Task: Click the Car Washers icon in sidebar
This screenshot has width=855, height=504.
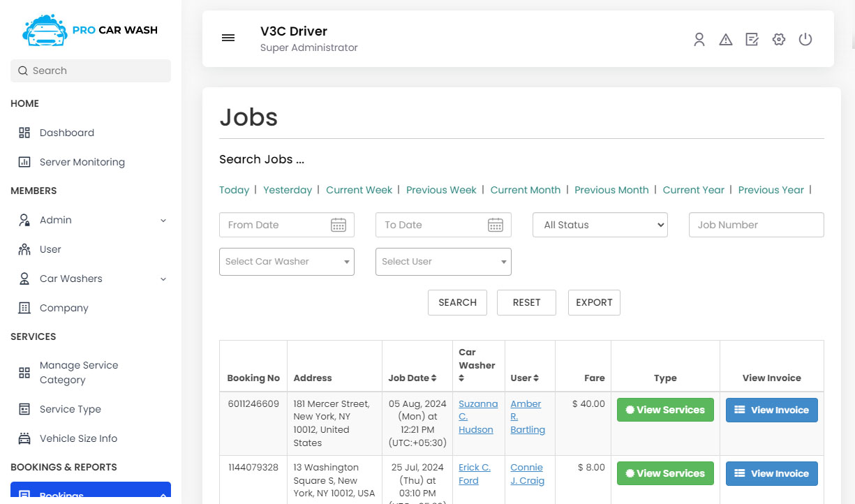Action: (24, 279)
